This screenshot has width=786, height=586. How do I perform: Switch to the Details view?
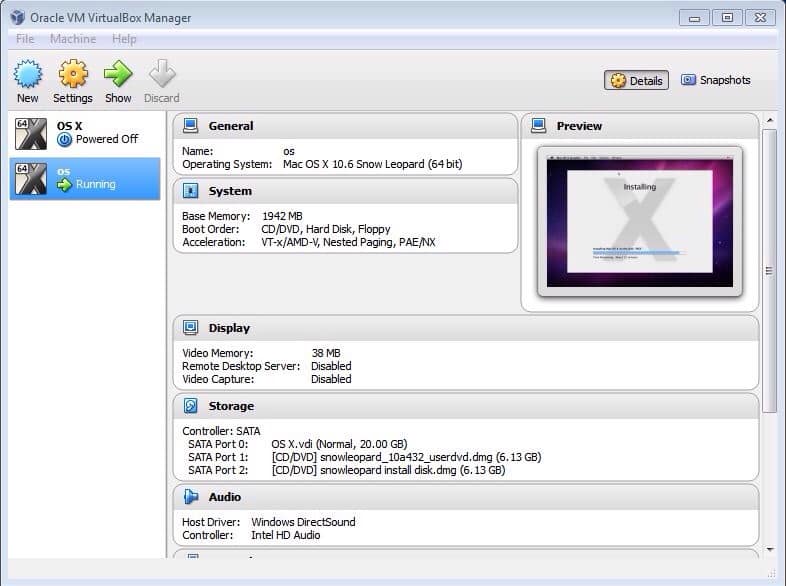[636, 80]
